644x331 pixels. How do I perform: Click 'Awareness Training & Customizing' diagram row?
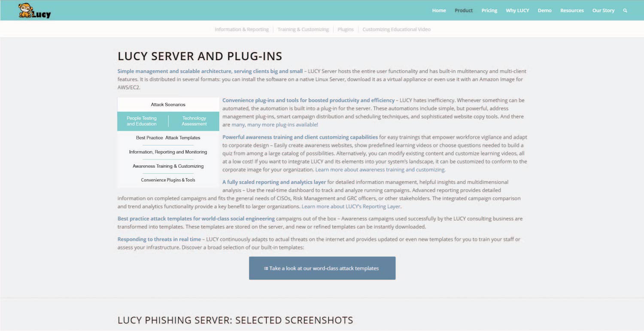168,166
